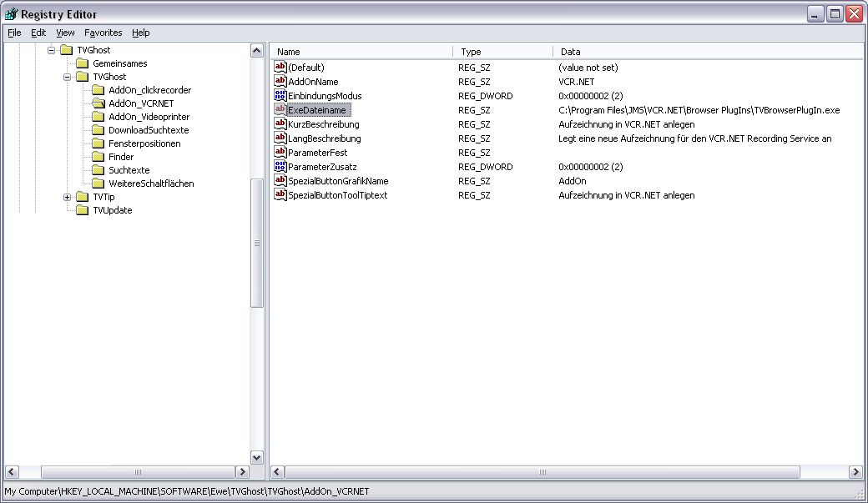This screenshot has width=868, height=503.
Task: Select the Fensterpositionen key
Action: point(144,143)
